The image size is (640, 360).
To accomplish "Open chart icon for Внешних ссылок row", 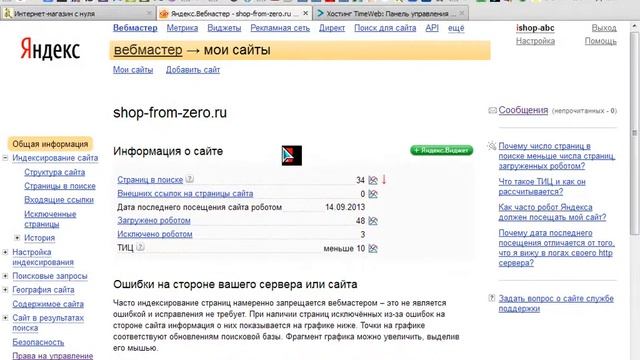I will (373, 194).
